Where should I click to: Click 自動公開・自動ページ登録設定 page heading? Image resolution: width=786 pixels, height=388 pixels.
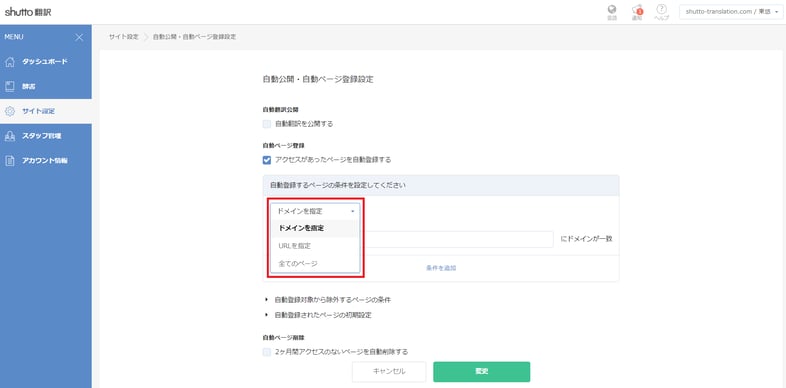(318, 79)
